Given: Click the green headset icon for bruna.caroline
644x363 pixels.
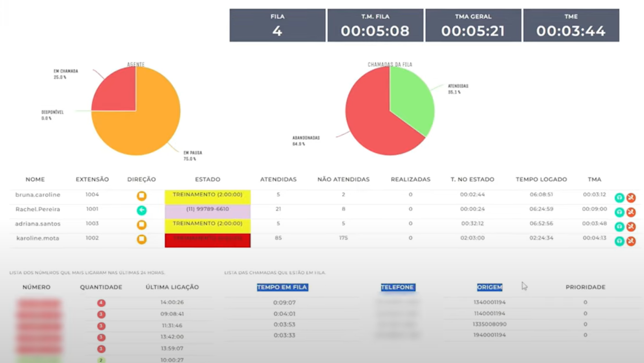Looking at the screenshot, I should pos(619,198).
